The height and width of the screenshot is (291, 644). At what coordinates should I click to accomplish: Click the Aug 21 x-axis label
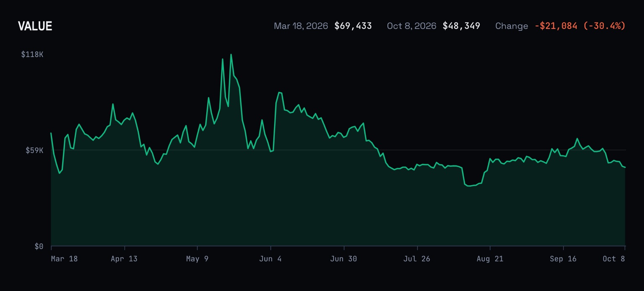click(490, 259)
